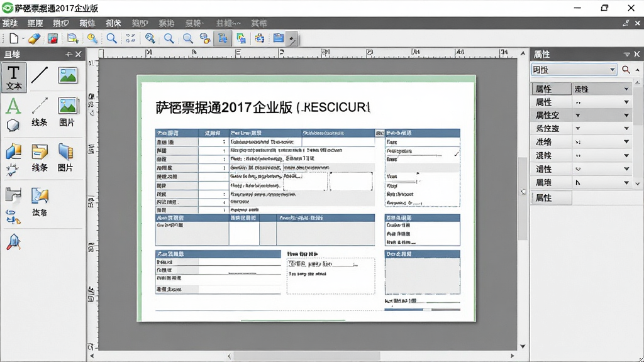This screenshot has width=644, height=362.
Task: Click the new blank document icon
Action: [x=14, y=38]
